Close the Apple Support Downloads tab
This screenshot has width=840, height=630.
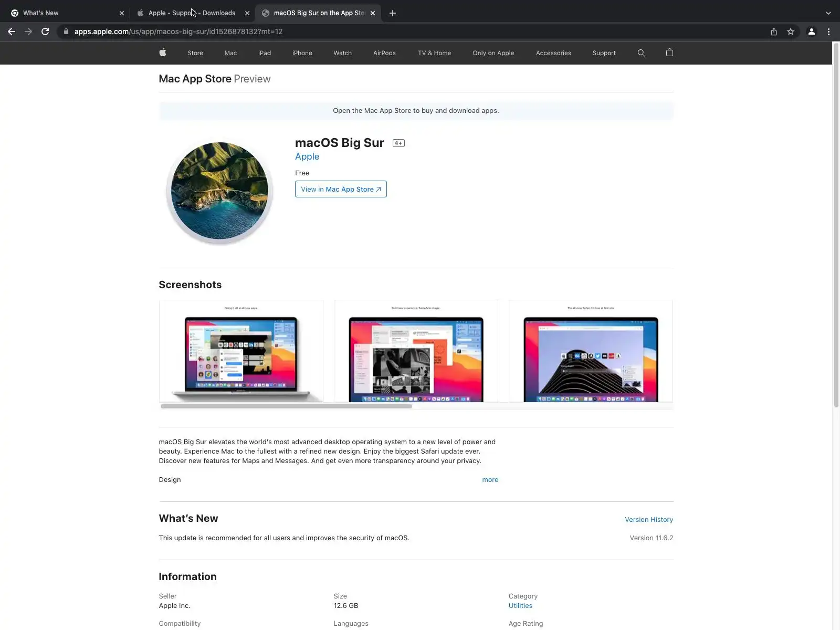coord(247,13)
